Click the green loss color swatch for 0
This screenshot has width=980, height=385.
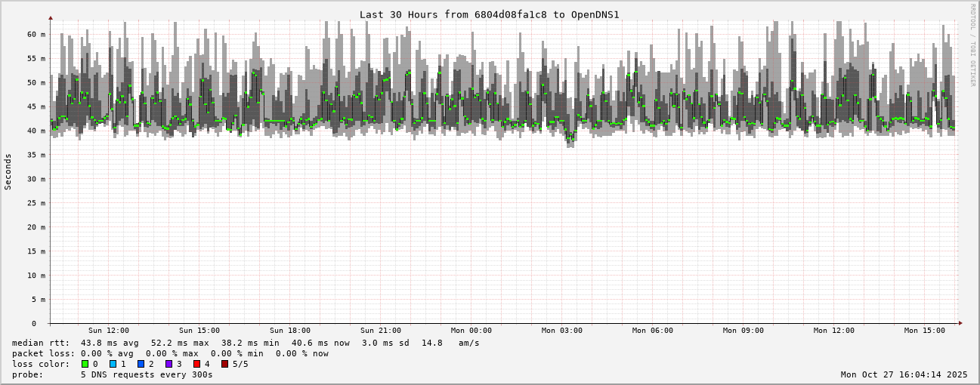(x=85, y=364)
